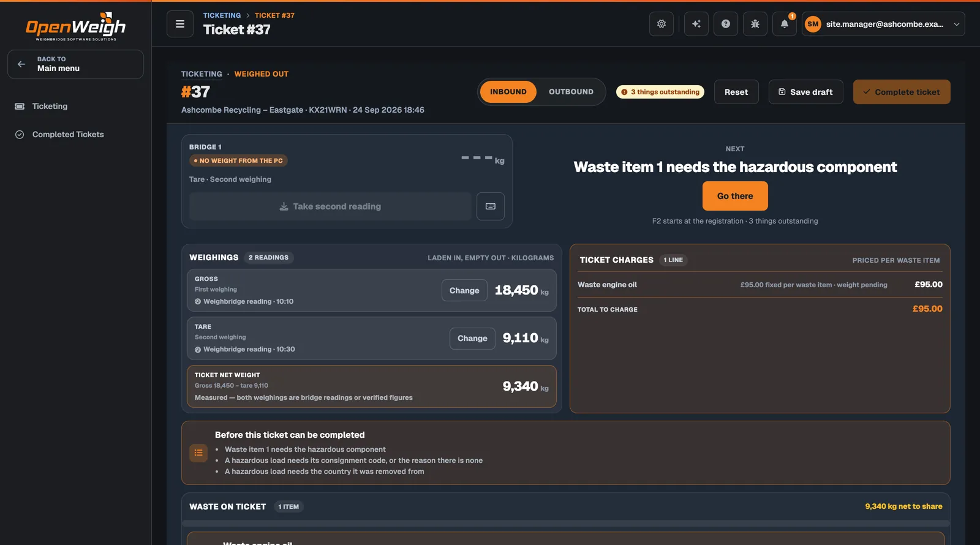This screenshot has height=545, width=980.
Task: Click the bug report icon
Action: [755, 24]
